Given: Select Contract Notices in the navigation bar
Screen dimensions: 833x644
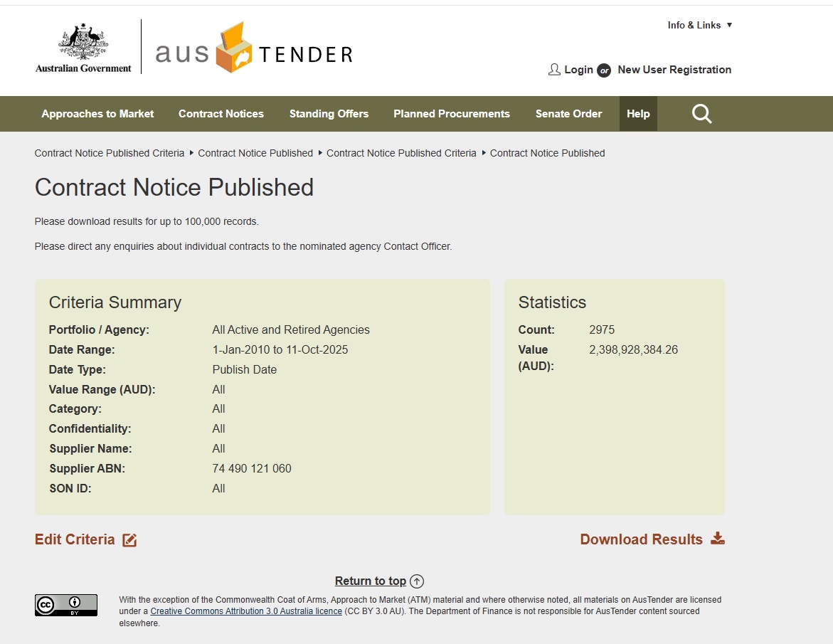Looking at the screenshot, I should coord(221,114).
